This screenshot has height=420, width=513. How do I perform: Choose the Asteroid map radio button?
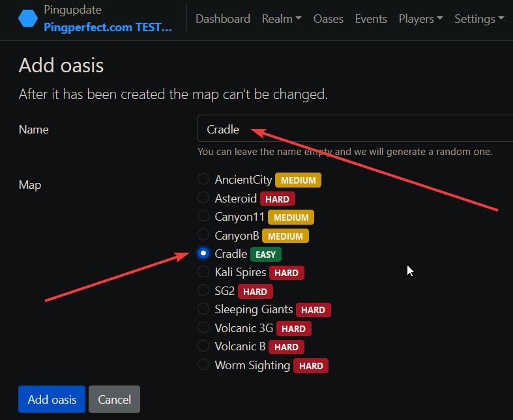[x=203, y=198]
